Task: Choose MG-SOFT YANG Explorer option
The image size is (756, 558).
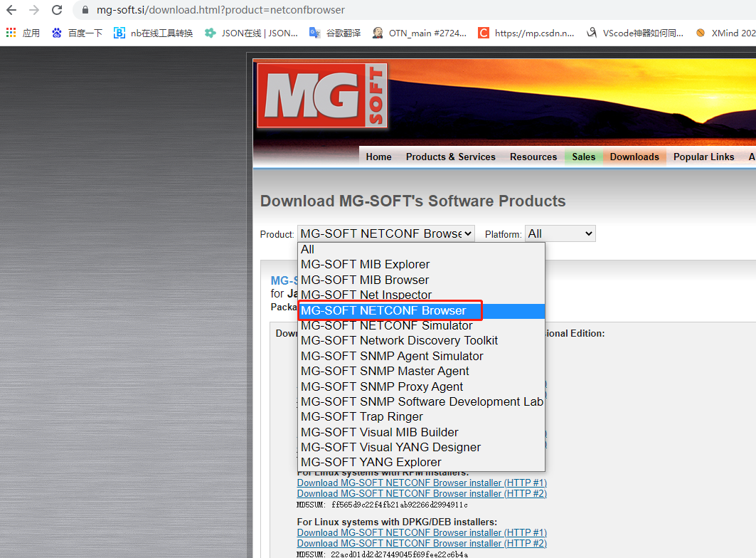Action: 422,463
